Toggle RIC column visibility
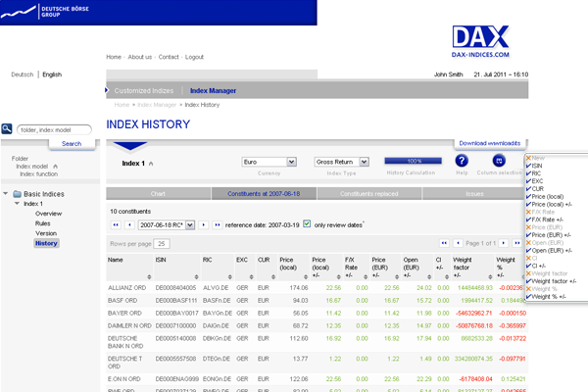This screenshot has height=392, width=588. coord(533,173)
